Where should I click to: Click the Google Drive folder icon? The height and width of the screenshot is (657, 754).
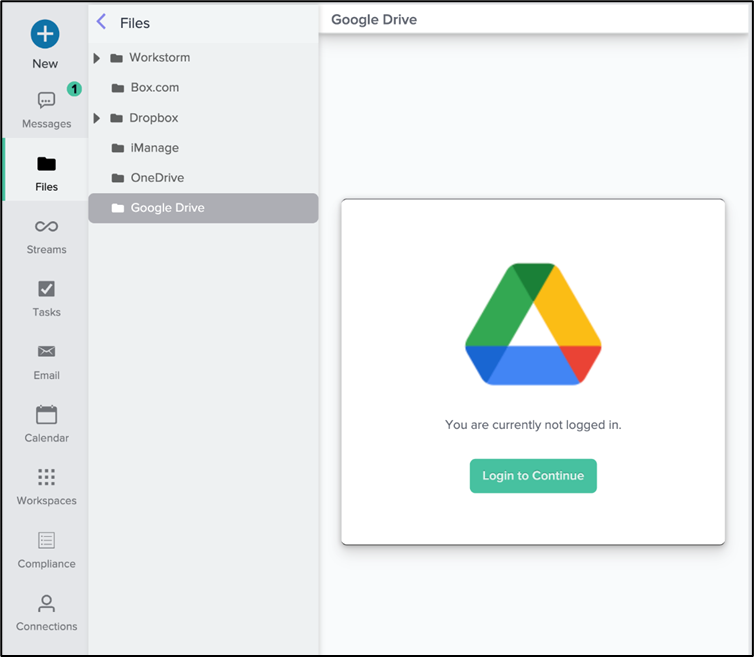tap(118, 208)
